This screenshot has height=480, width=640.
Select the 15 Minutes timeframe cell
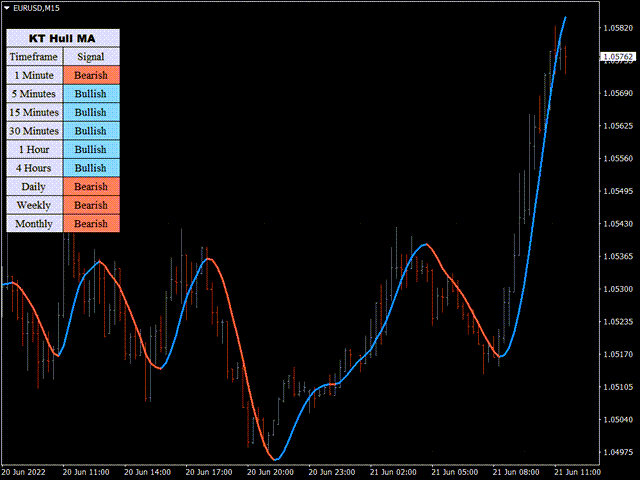(34, 112)
